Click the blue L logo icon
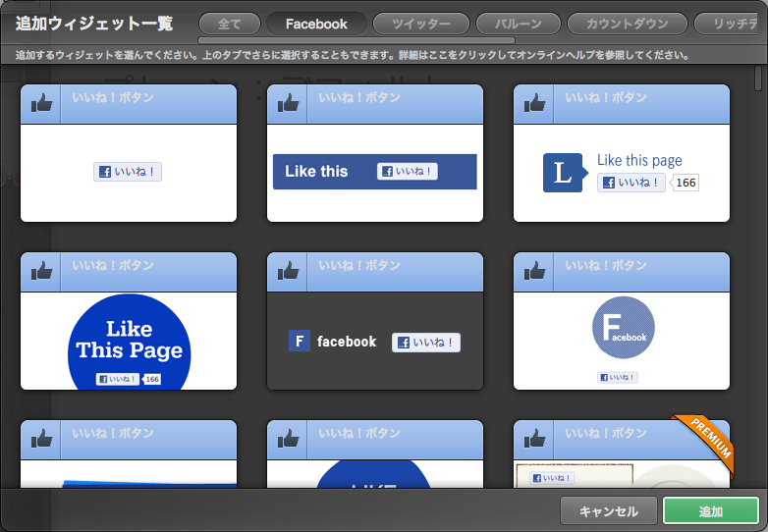The image size is (768, 532). pyautogui.click(x=565, y=173)
